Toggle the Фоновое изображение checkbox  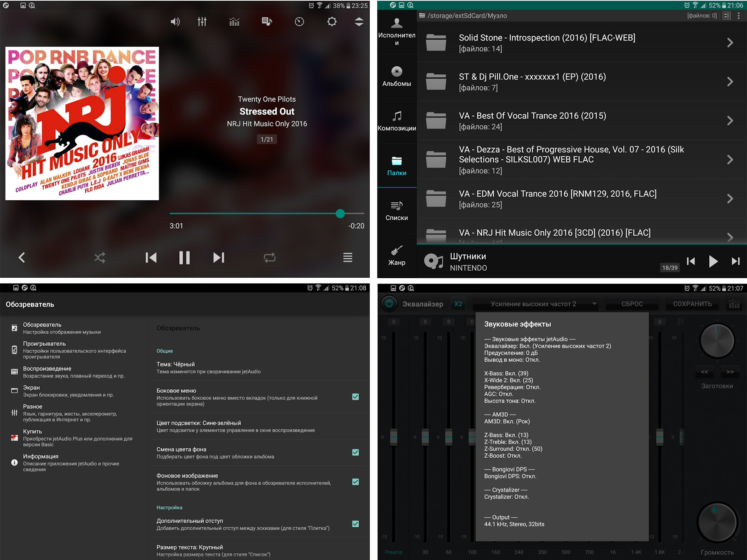(x=356, y=482)
